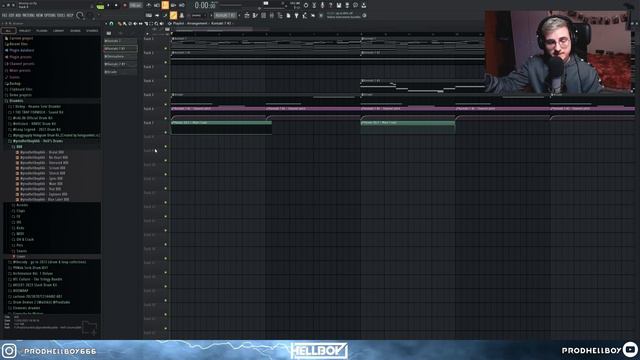
Task: Click the playback speaker tool in the playlist toolbar
Action: point(162,24)
